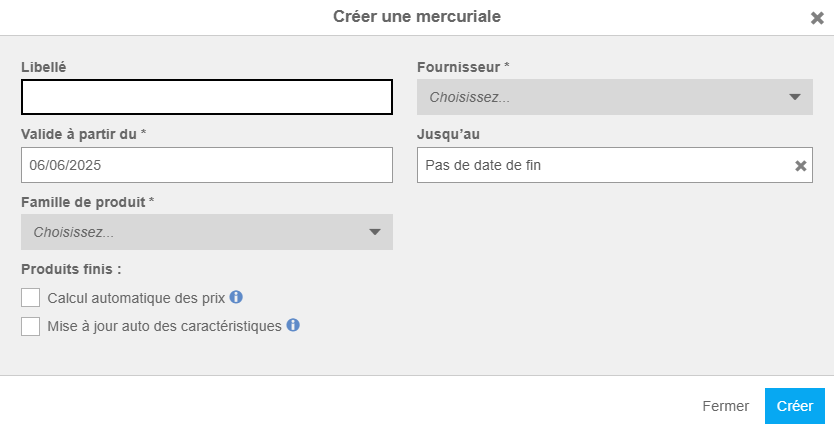Image resolution: width=834 pixels, height=432 pixels.
Task: Click the Fournisseur field label
Action: tap(463, 67)
